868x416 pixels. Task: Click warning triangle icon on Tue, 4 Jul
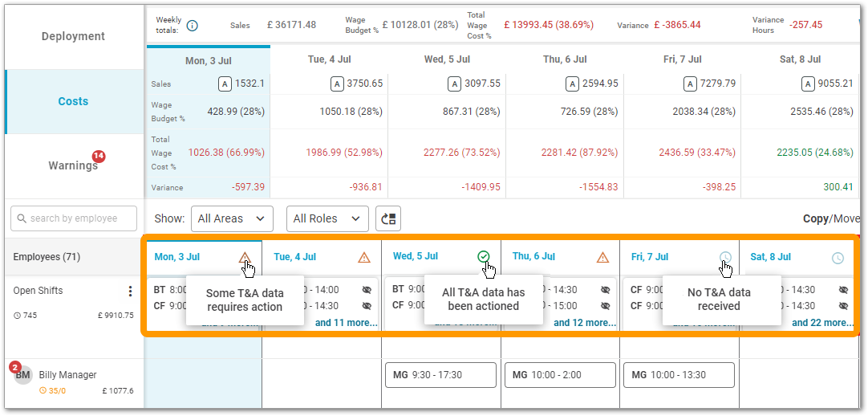click(364, 258)
